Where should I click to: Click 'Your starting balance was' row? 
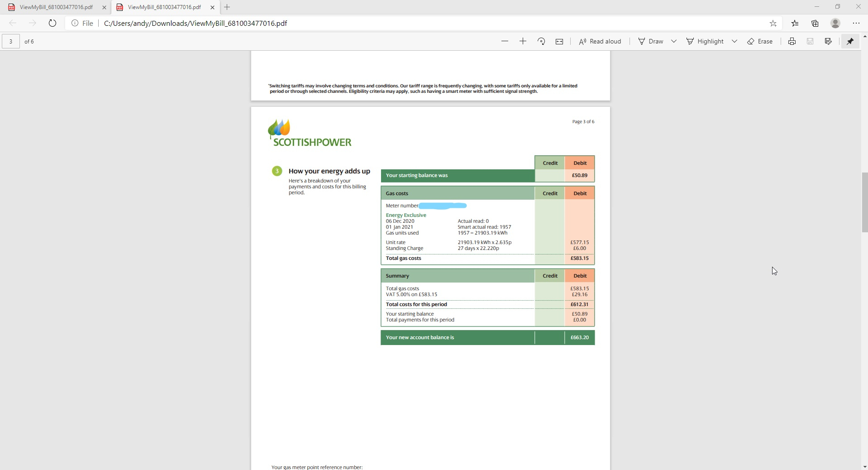[487, 175]
